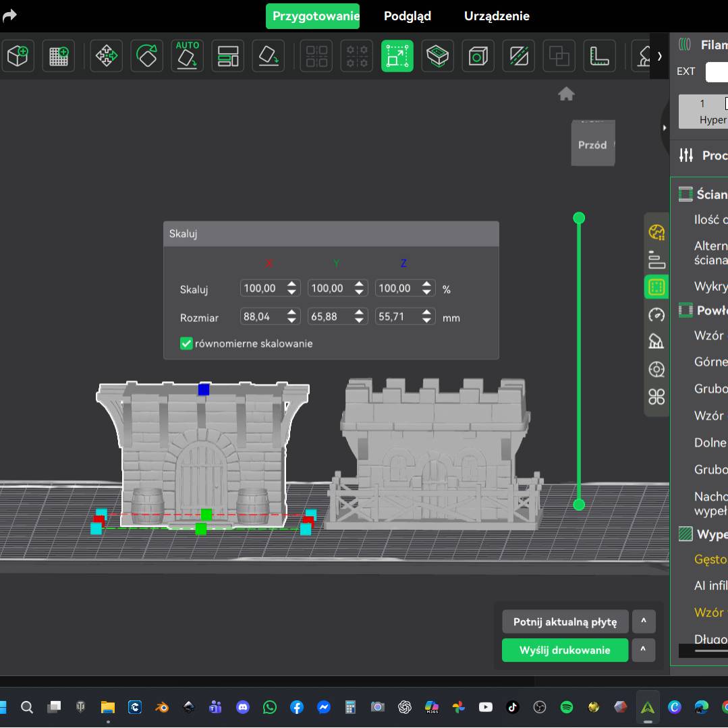The height and width of the screenshot is (728, 728).
Task: Toggle the active green Scale tool
Action: [397, 56]
